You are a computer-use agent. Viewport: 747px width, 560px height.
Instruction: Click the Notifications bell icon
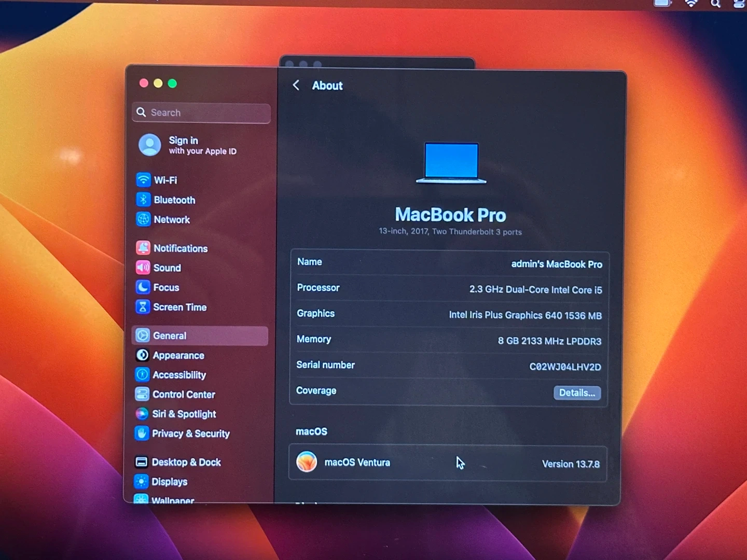pos(143,248)
